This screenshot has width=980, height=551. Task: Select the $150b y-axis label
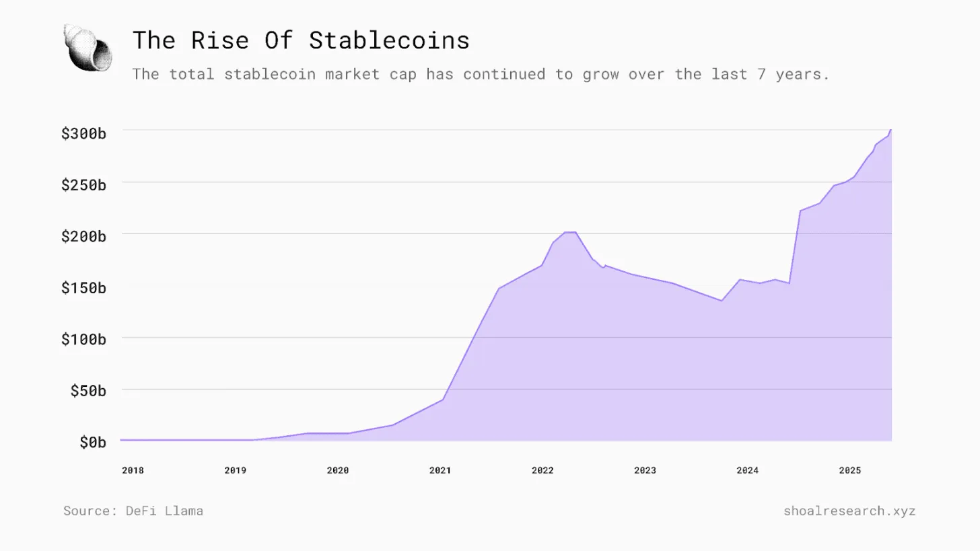click(83, 288)
